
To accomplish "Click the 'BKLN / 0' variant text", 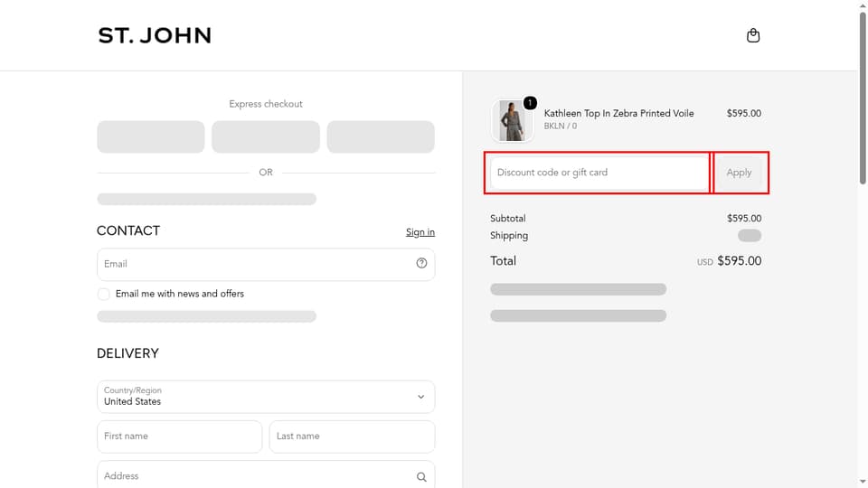I will pyautogui.click(x=561, y=127).
